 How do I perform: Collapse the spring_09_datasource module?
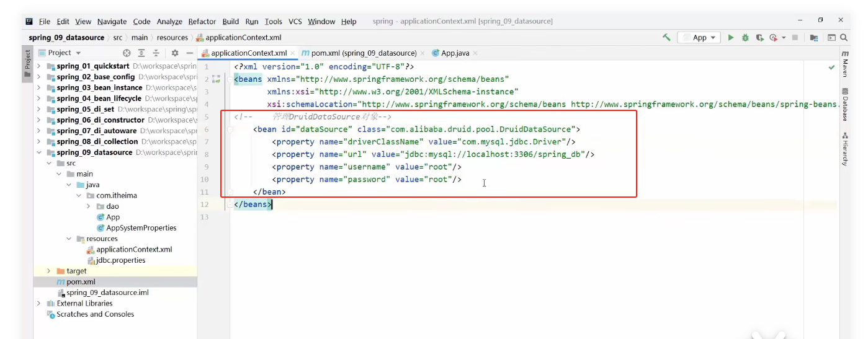(x=39, y=152)
